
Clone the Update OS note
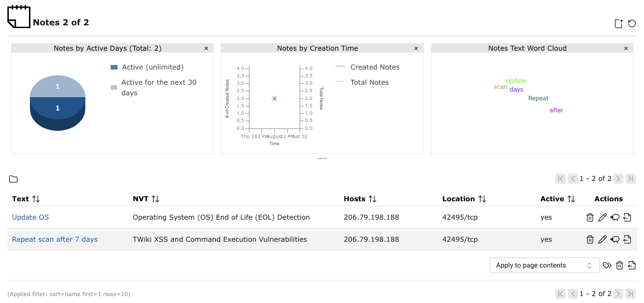pyautogui.click(x=615, y=217)
